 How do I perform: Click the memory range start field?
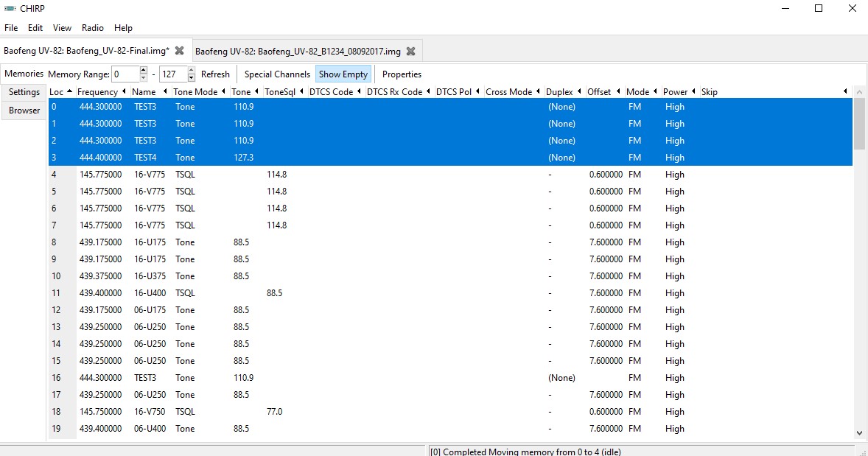coord(125,74)
